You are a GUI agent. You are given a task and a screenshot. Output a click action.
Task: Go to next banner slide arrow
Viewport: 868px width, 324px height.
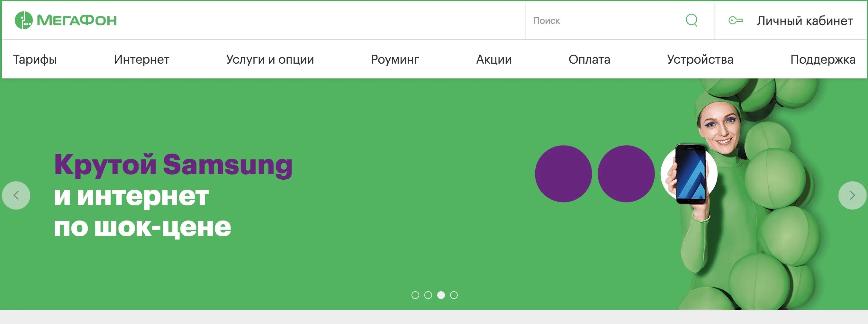click(852, 195)
